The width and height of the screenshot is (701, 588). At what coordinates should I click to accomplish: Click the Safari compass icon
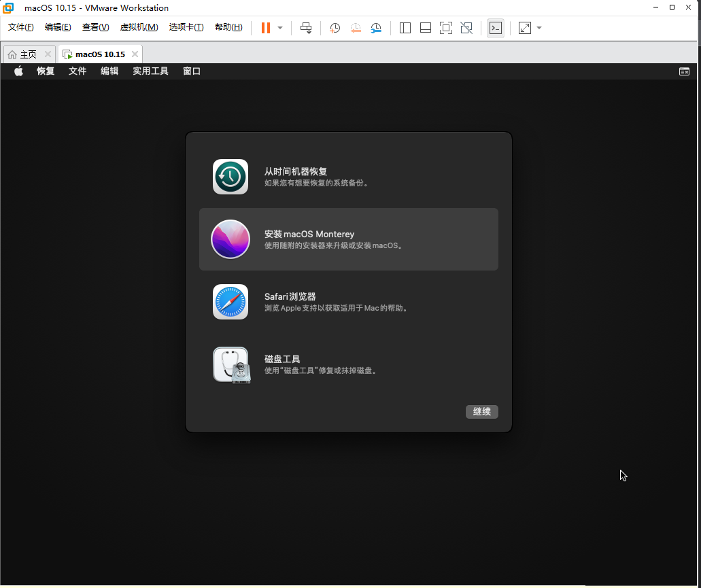point(230,302)
